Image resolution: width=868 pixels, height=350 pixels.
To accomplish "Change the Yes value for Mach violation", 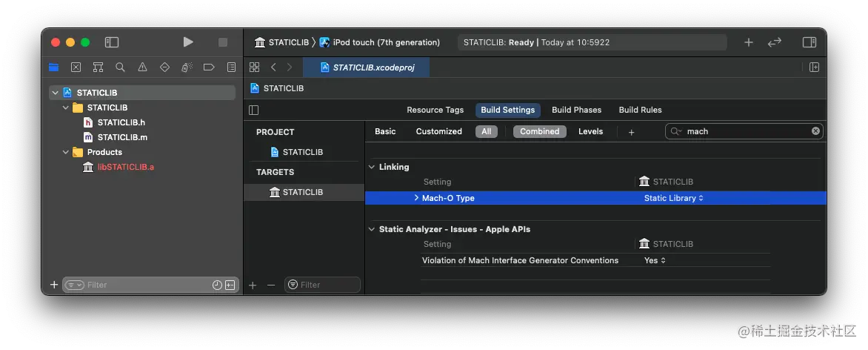I will (x=655, y=260).
